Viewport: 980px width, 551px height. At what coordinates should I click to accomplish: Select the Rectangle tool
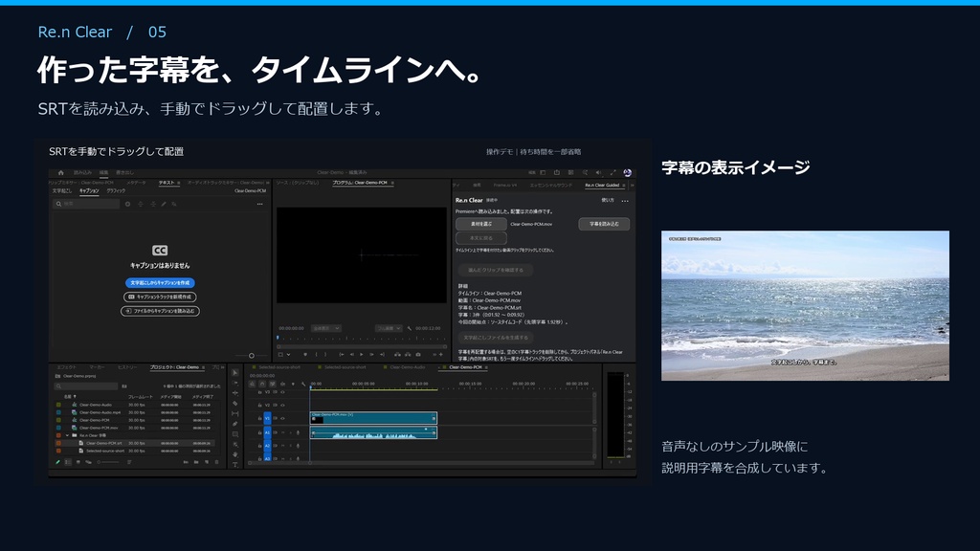click(x=235, y=434)
